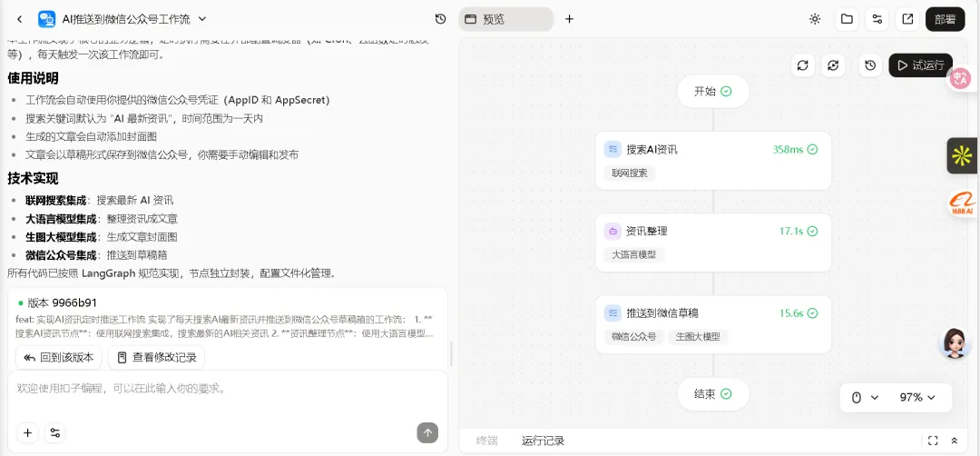This screenshot has width=980, height=456.
Task: Click the sync refresh icon beside it
Action: click(x=833, y=65)
